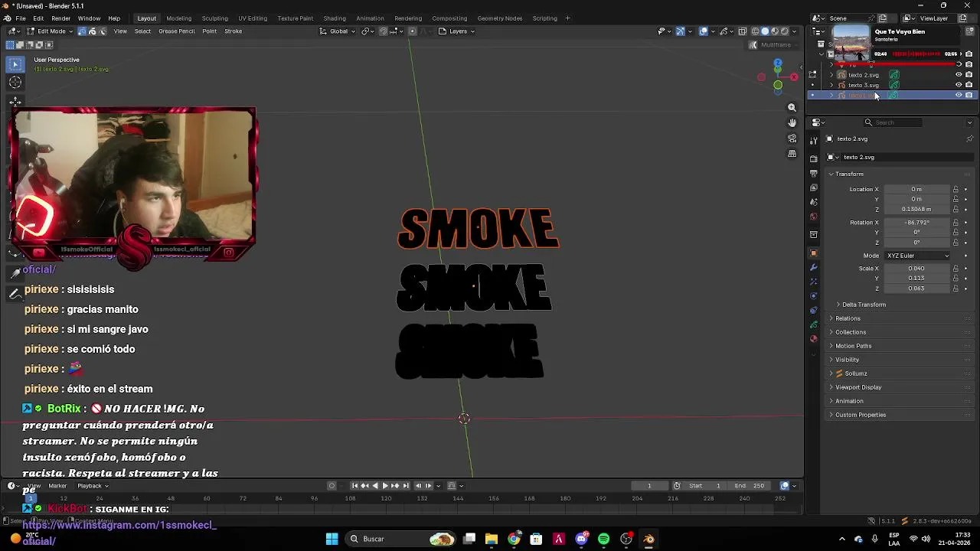The width and height of the screenshot is (980, 551).
Task: Select the Cursor tool in left toolbar
Action: tap(15, 83)
